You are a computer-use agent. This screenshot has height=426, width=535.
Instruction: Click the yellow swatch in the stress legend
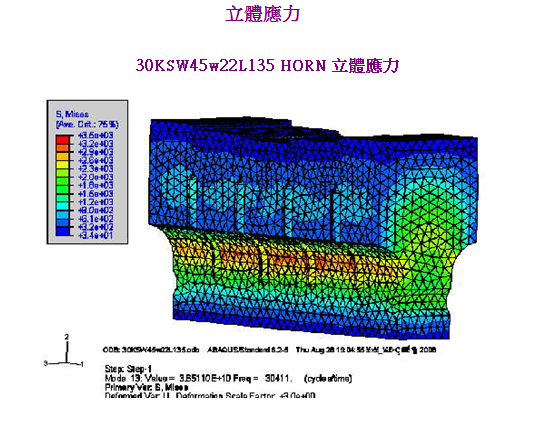pos(63,164)
